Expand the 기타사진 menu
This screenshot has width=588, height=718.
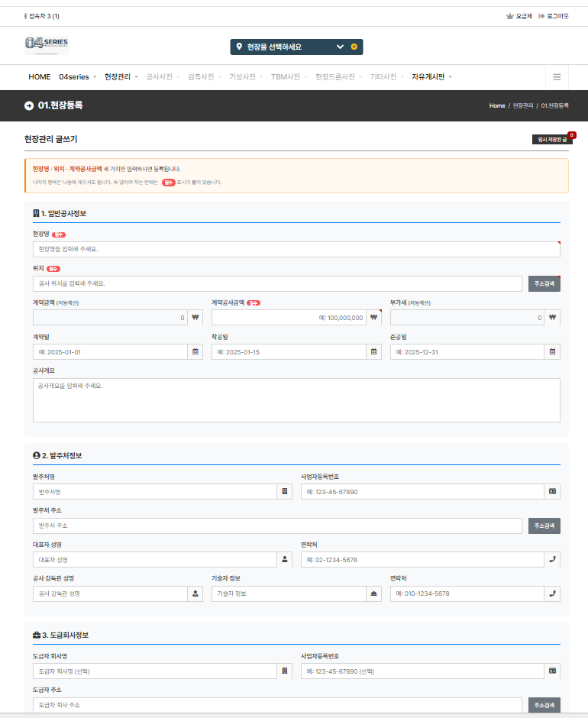point(387,77)
